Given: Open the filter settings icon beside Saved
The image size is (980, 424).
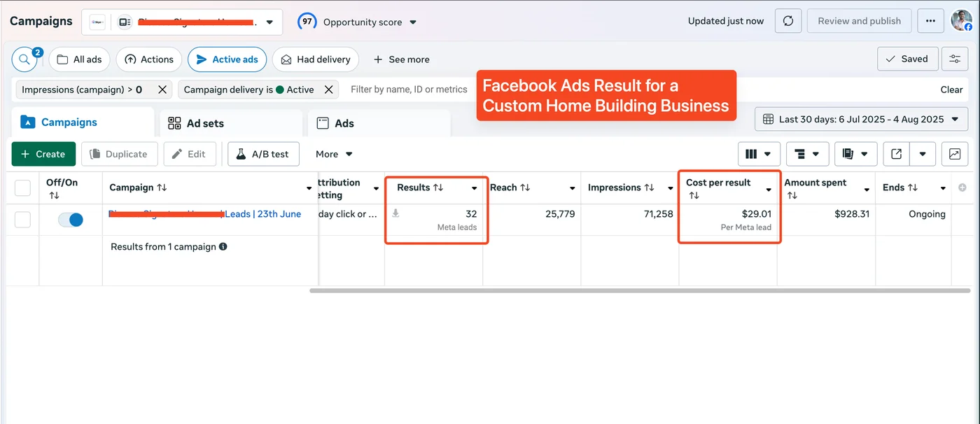Looking at the screenshot, I should 955,59.
